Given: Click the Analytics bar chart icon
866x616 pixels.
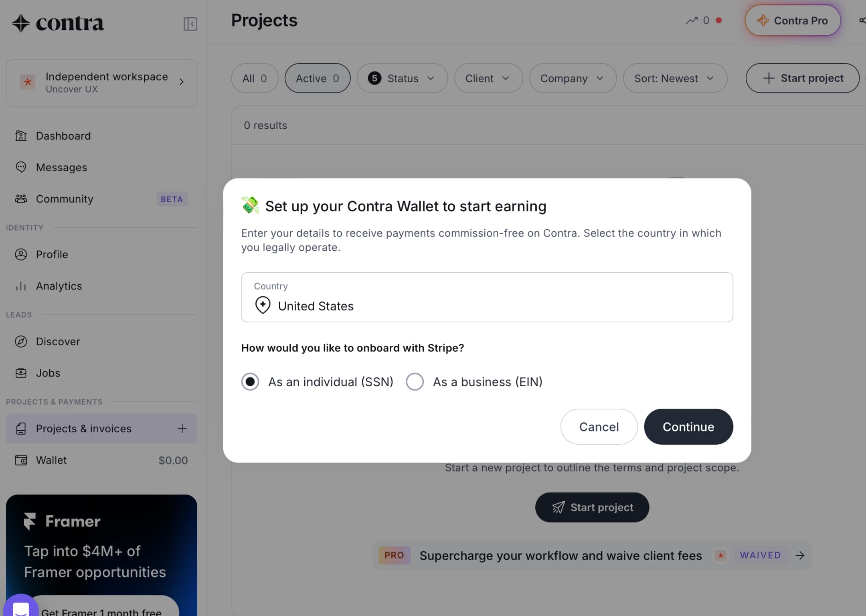Looking at the screenshot, I should click(21, 287).
